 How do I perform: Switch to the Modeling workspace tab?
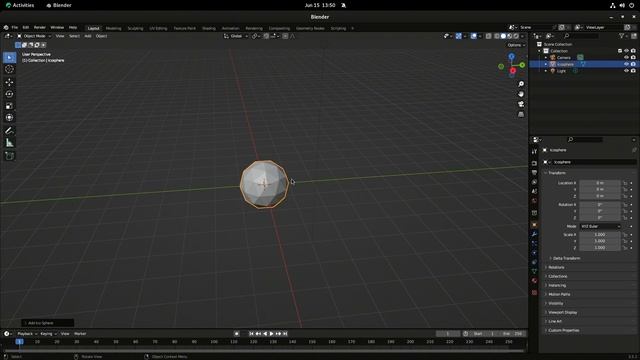pyautogui.click(x=113, y=28)
